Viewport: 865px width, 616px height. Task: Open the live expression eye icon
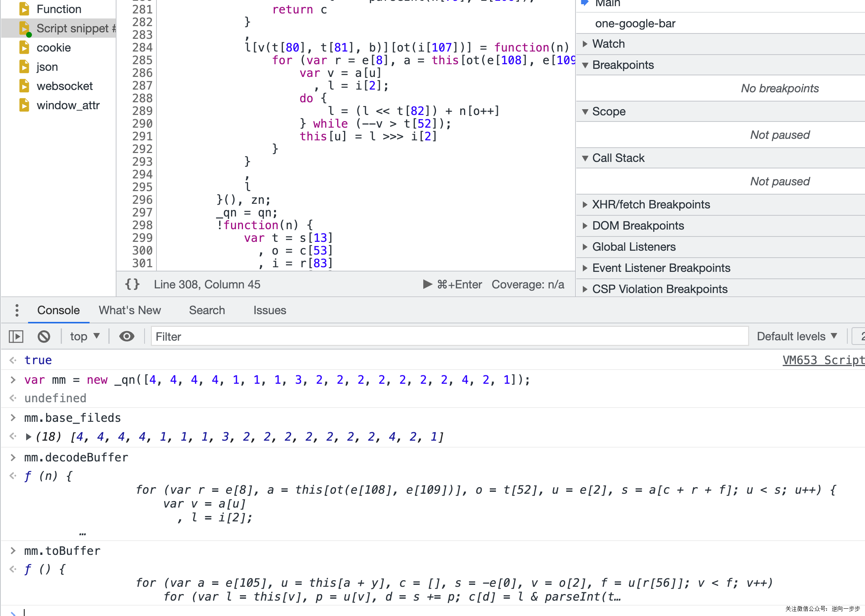(126, 336)
